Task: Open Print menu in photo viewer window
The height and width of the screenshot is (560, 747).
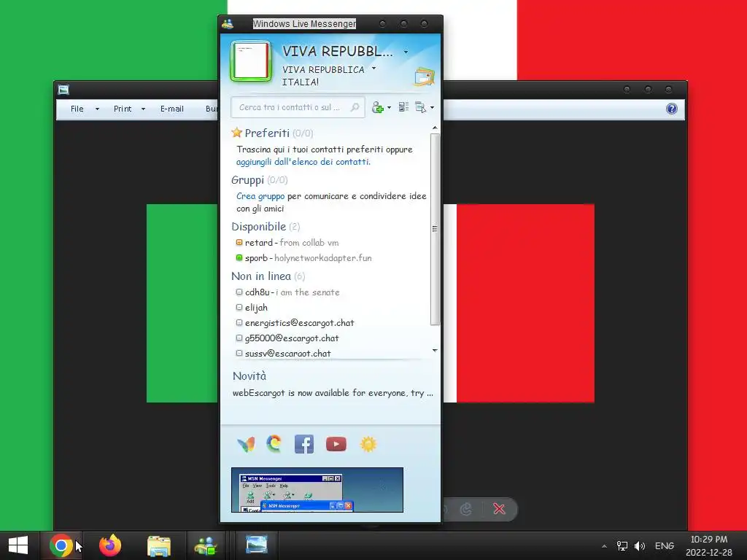Action: pos(123,109)
